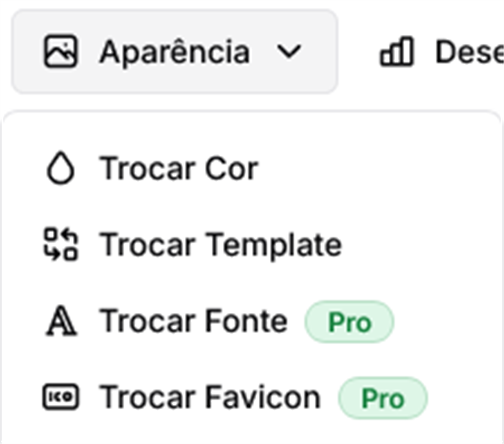
Task: Select Trocar Cor from the menu
Action: pyautogui.click(x=178, y=168)
